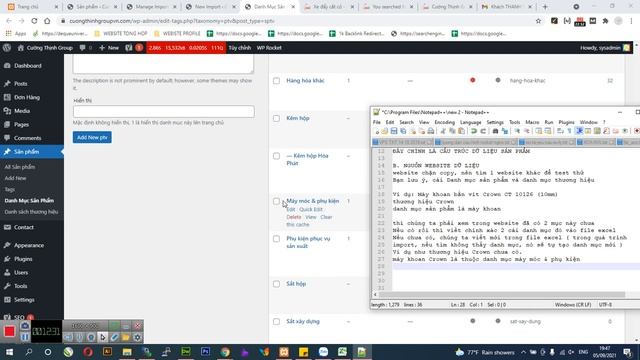Tick the Kẽm hộp Hòa Phát checkbox
Image resolution: width=640 pixels, height=360 pixels.
[x=276, y=156]
